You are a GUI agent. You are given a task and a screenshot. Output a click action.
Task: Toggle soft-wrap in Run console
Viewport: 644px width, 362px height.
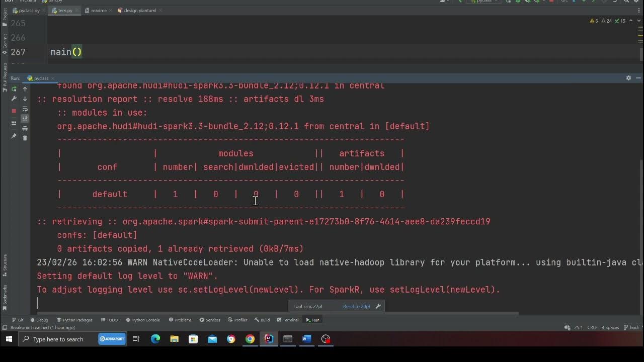pos(25,109)
